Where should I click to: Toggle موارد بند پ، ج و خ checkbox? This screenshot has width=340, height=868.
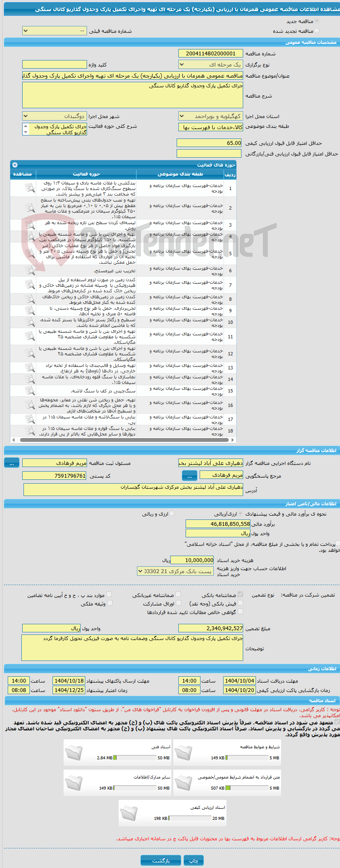109,594
